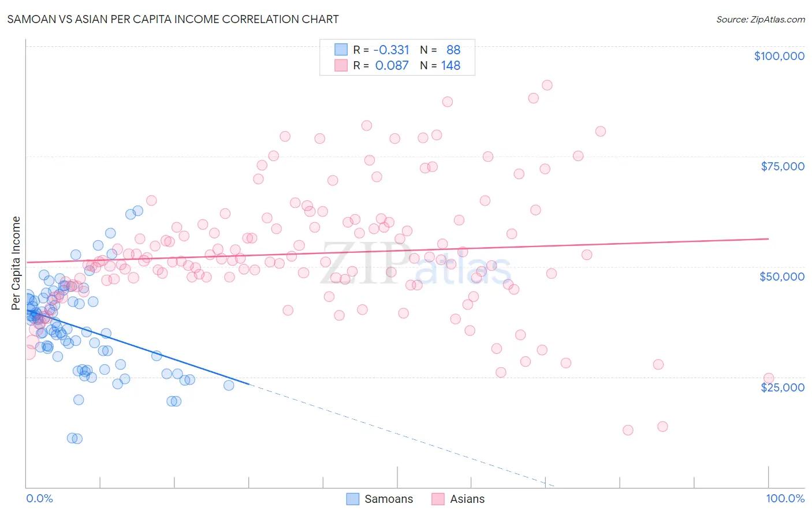
Task: Click the Per Capita Income axis title
Action: 16,263
